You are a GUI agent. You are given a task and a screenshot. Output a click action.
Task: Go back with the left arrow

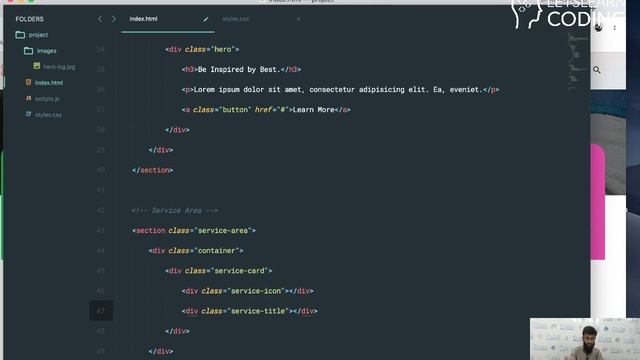tap(100, 19)
